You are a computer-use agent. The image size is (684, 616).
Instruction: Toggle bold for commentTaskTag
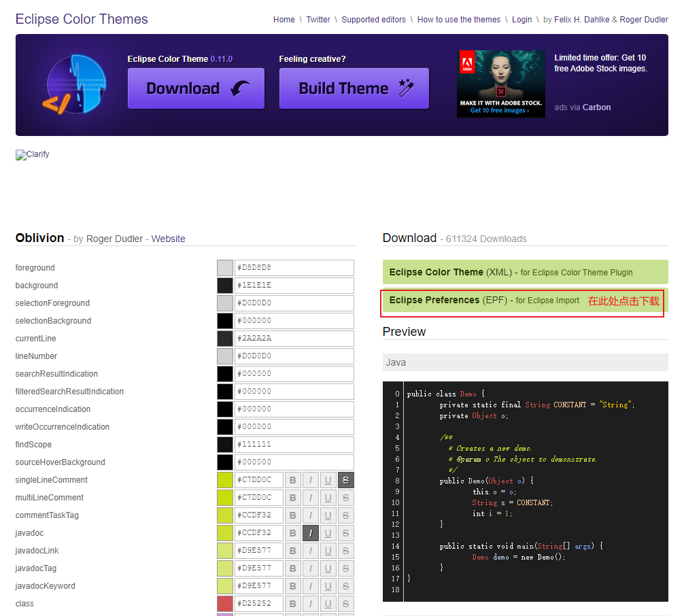pyautogui.click(x=293, y=515)
